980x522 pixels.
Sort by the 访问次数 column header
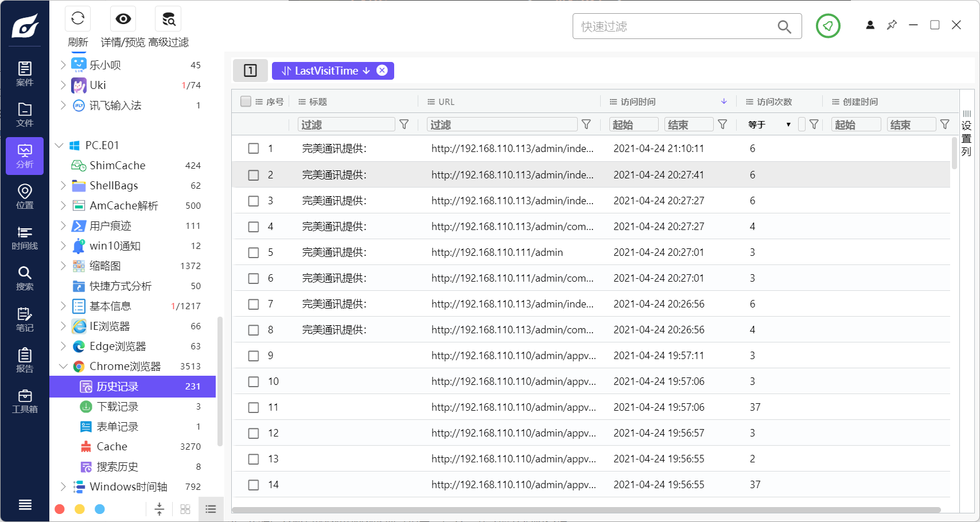pyautogui.click(x=774, y=102)
